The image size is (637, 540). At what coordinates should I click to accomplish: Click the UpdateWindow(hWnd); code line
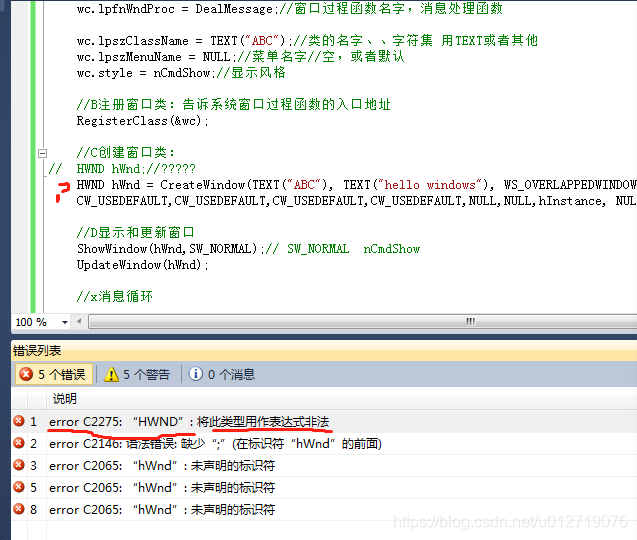tap(143, 265)
